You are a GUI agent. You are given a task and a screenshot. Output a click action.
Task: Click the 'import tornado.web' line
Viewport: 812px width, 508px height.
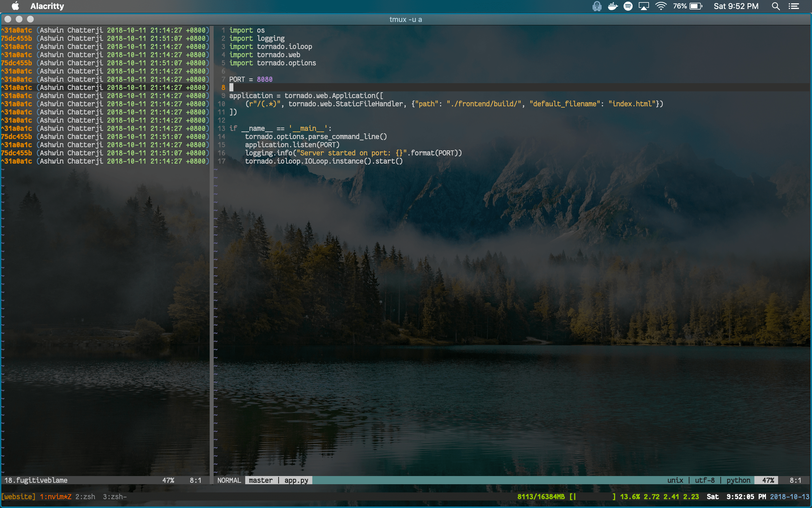click(265, 55)
